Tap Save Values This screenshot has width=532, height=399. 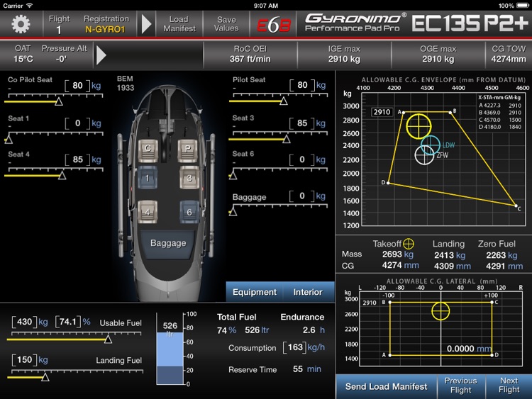(x=226, y=24)
